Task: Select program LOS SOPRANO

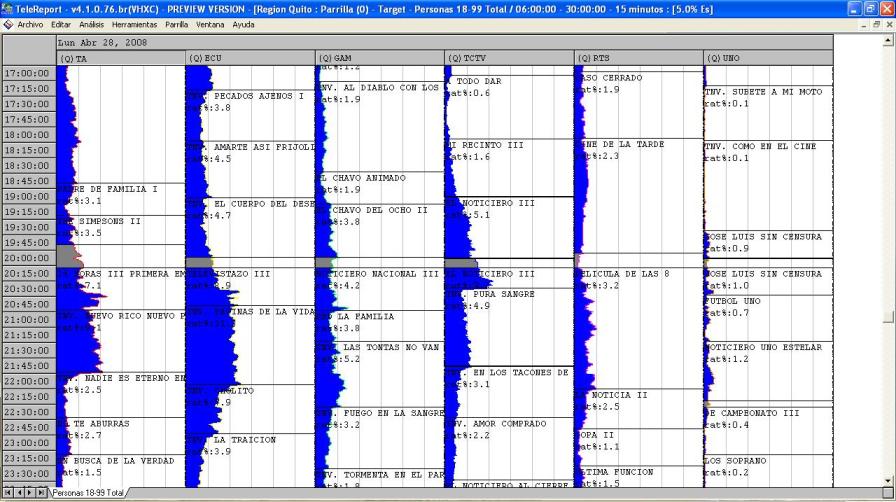Action: coord(737,461)
